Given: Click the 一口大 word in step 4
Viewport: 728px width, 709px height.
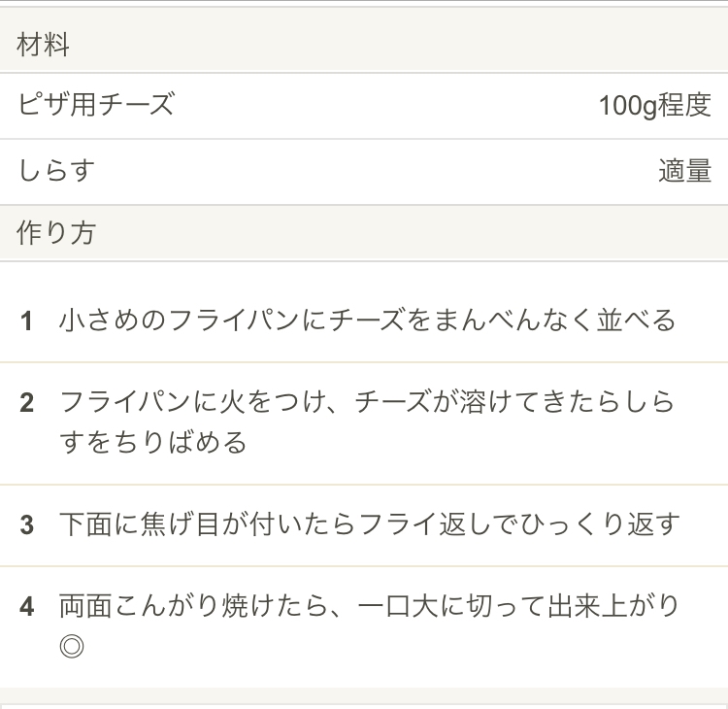Looking at the screenshot, I should click(x=398, y=606).
